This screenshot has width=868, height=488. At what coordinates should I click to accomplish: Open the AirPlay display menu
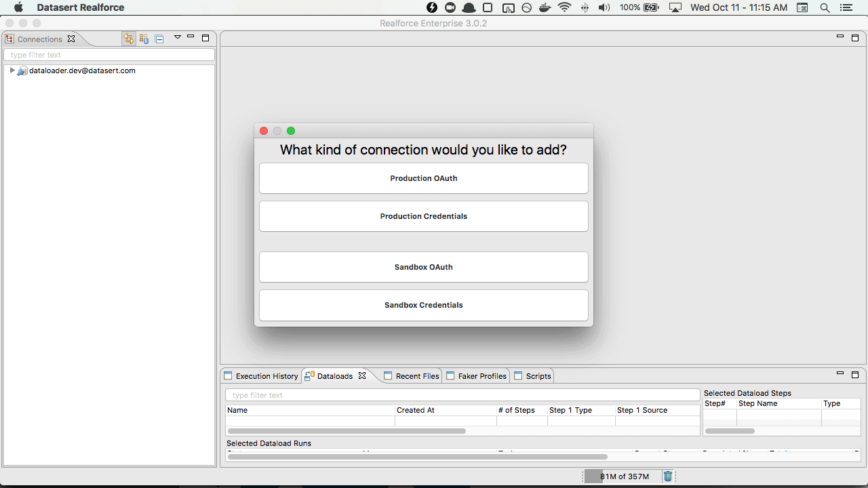[675, 7]
